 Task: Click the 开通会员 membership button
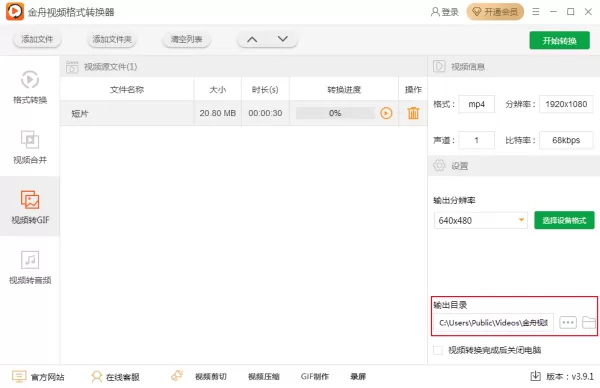point(495,12)
